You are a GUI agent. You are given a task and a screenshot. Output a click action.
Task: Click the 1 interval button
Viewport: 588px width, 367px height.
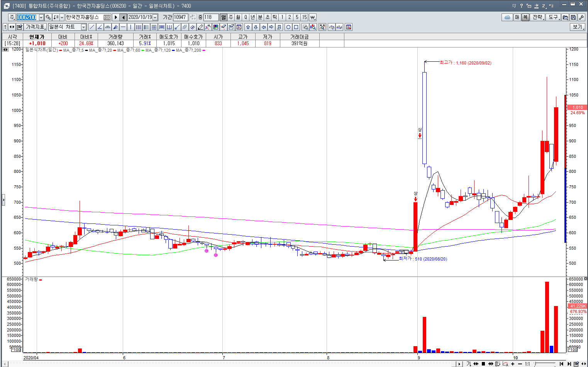pos(282,17)
